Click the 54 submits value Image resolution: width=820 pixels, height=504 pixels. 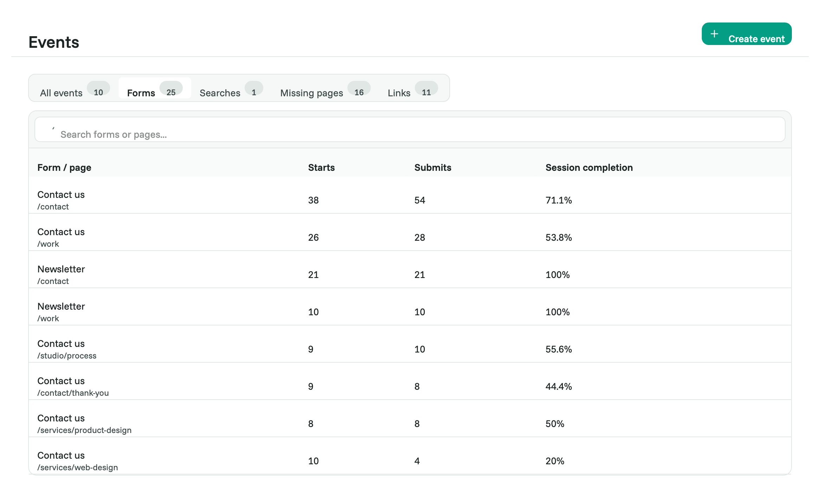419,200
